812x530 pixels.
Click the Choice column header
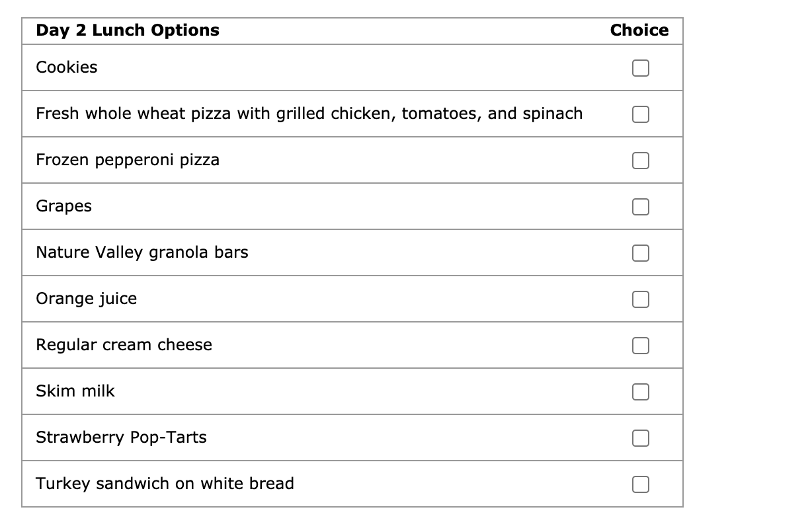coord(639,30)
